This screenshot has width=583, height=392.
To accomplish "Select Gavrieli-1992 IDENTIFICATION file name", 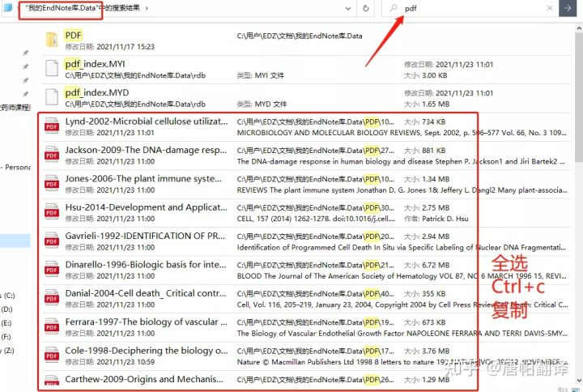I will (x=146, y=236).
